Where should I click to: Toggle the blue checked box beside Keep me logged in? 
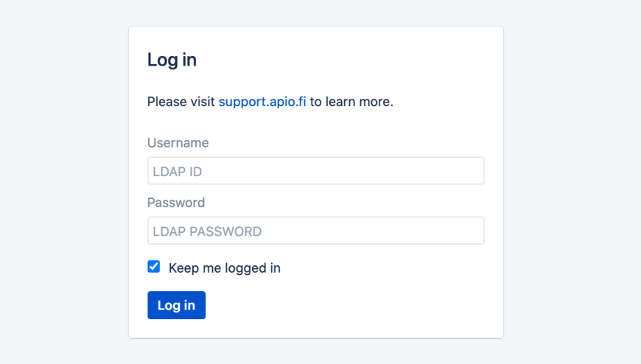click(154, 267)
